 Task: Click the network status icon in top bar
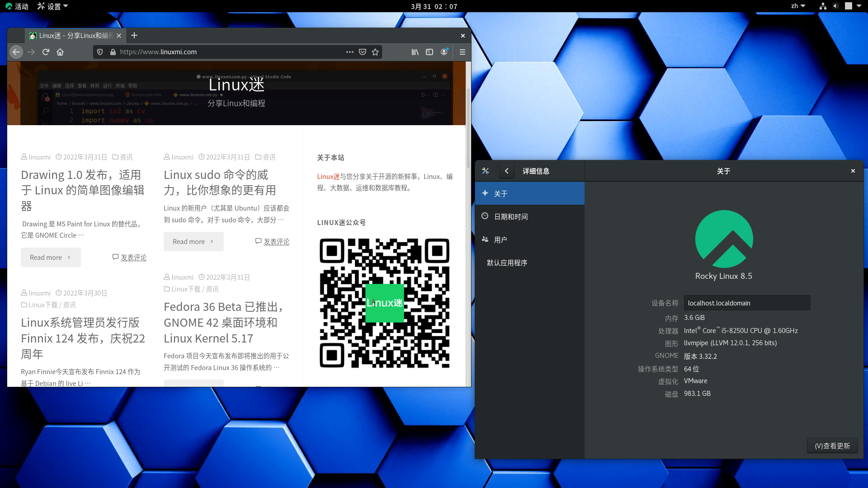(823, 6)
